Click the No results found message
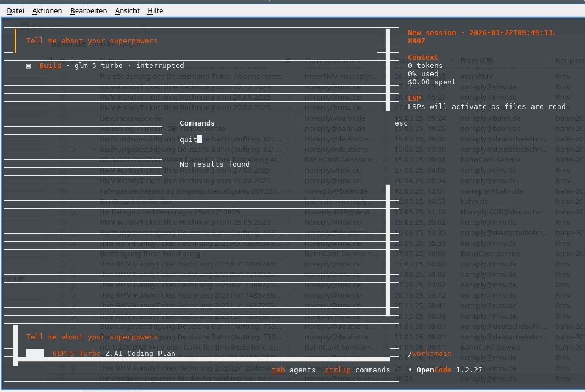Screen dimensions: 585x392 click(x=214, y=164)
